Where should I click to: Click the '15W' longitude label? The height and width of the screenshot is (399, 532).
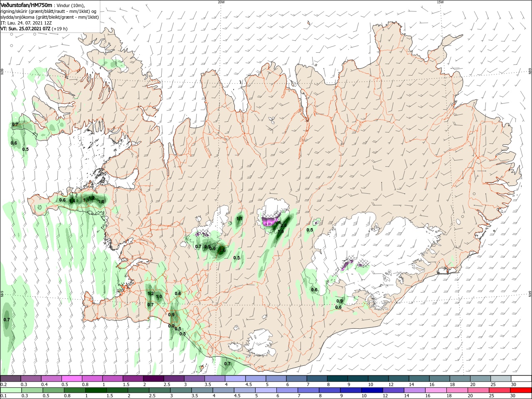pyautogui.click(x=440, y=2)
